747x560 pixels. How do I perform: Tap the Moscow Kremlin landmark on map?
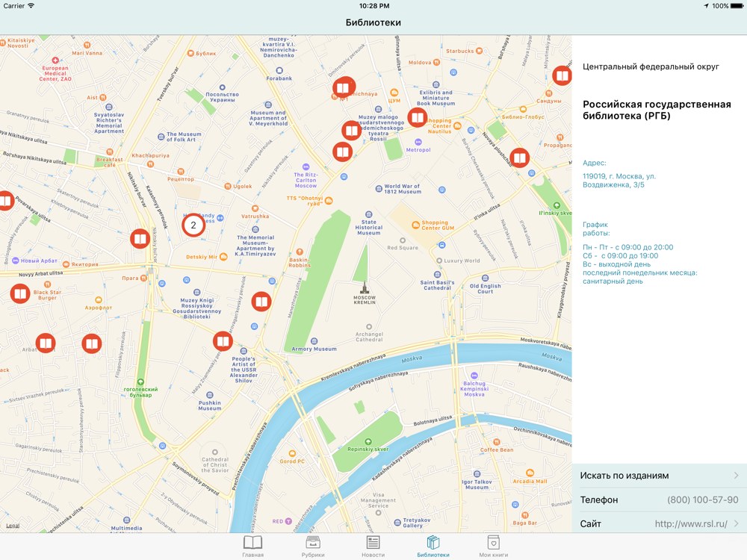[365, 293]
